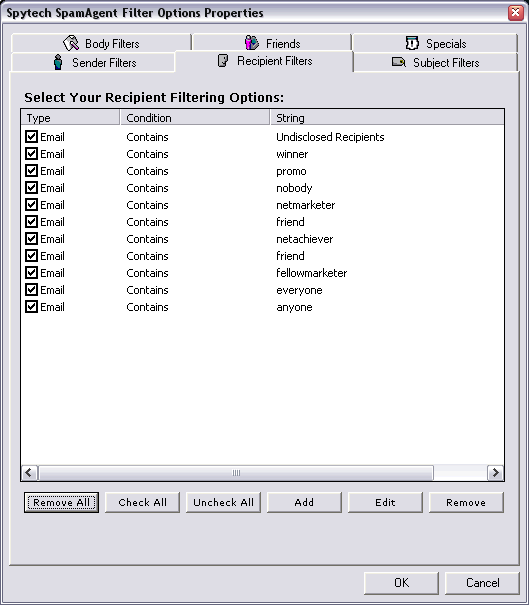
Task: Click the scrollbar right arrow
Action: point(495,473)
